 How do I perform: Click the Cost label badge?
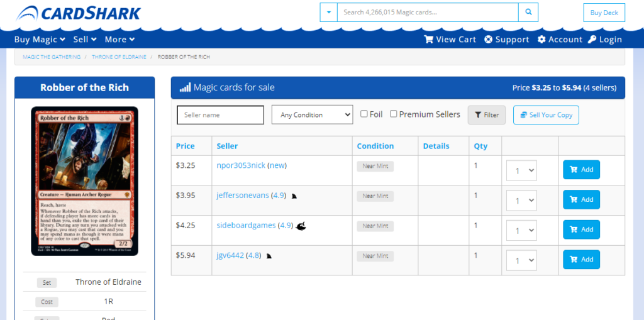[x=47, y=302]
